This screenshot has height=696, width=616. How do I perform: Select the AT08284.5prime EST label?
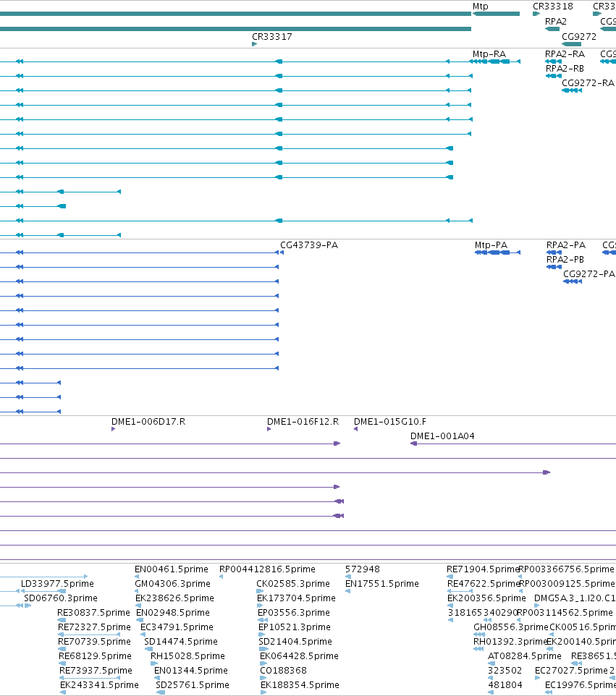[x=525, y=655]
